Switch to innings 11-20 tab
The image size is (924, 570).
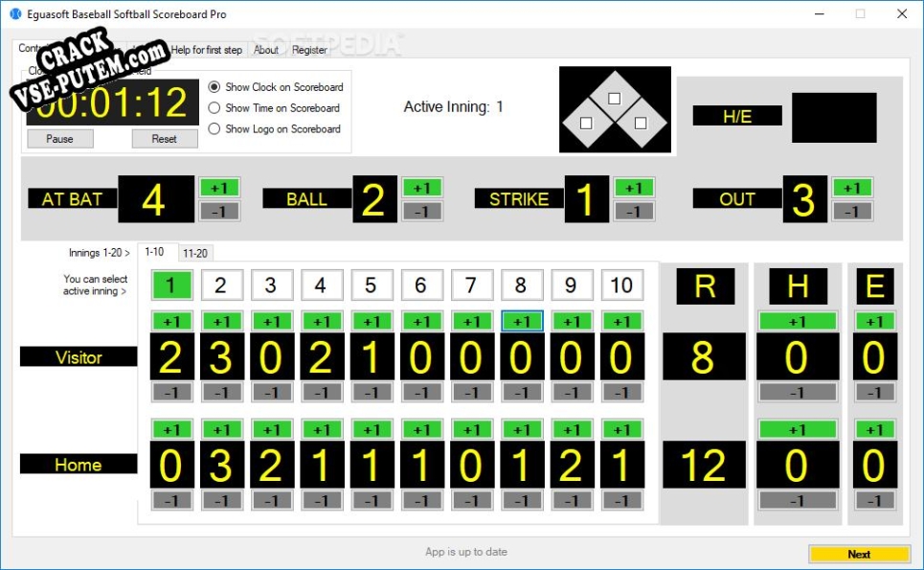point(195,253)
